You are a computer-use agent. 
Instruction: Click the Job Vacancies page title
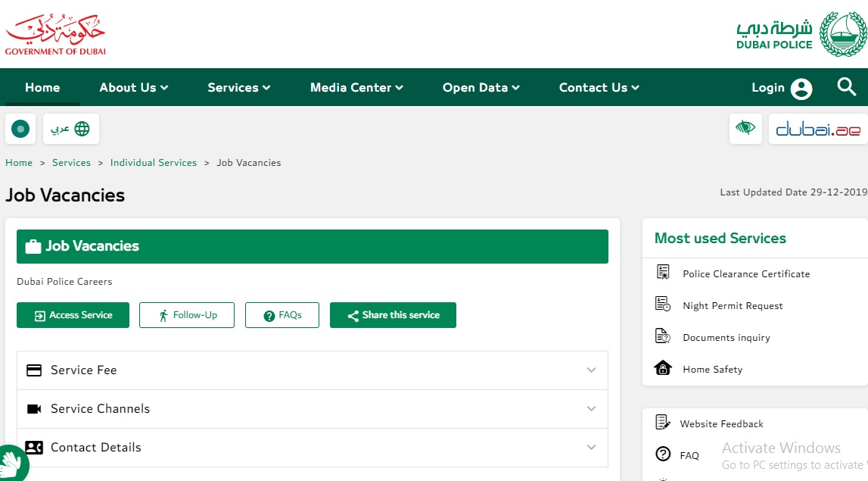(x=65, y=195)
